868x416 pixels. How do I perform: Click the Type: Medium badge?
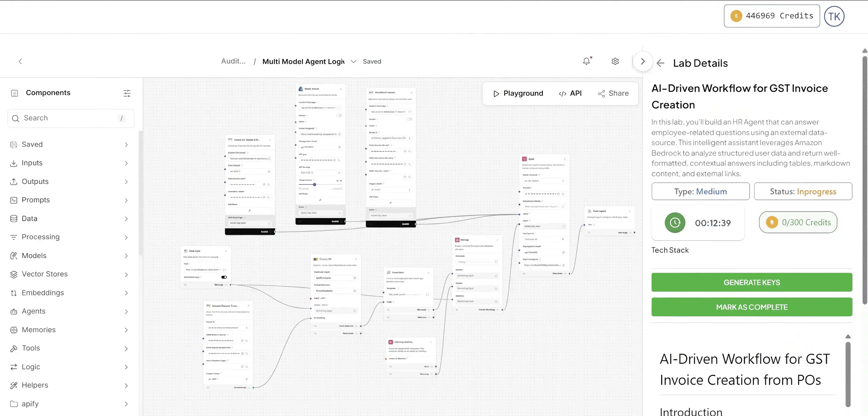point(700,191)
